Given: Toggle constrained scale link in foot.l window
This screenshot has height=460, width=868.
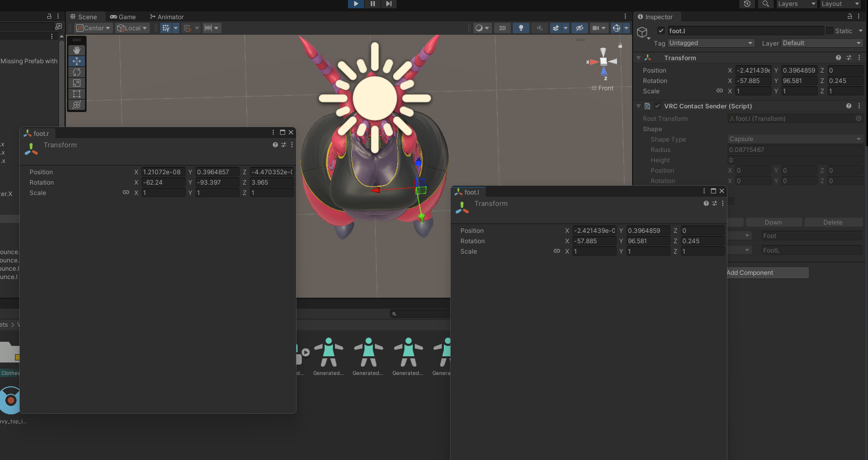Looking at the screenshot, I should [x=557, y=251].
